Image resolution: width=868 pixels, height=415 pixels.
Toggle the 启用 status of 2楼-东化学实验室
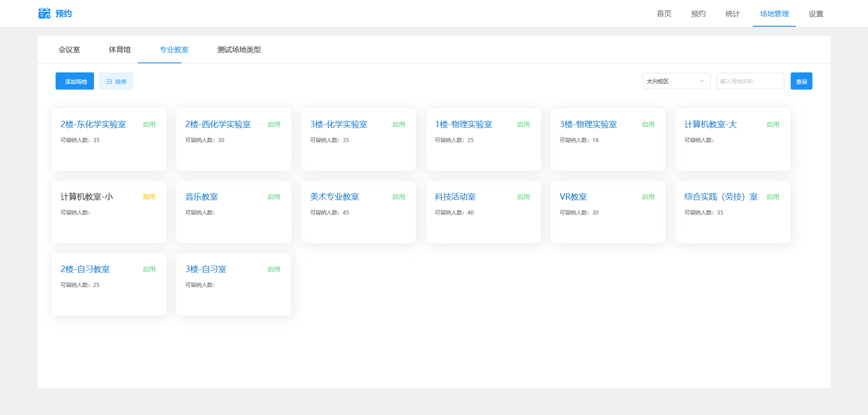[149, 124]
